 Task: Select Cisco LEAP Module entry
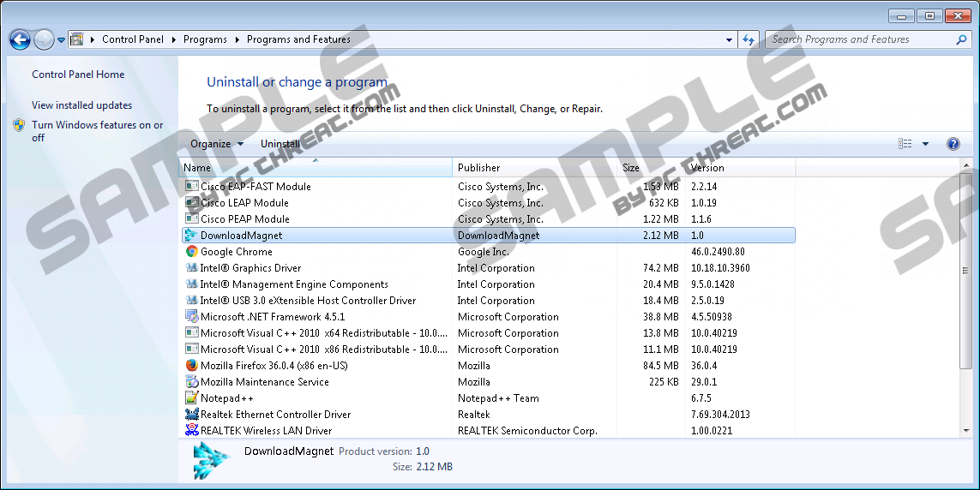pos(244,203)
